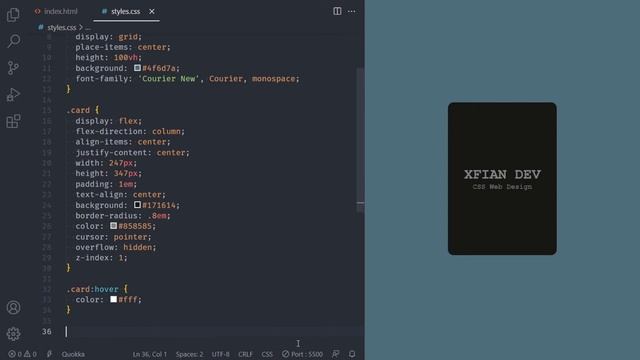
Task: Click the 'place-items: center;' line
Action: tap(123, 47)
